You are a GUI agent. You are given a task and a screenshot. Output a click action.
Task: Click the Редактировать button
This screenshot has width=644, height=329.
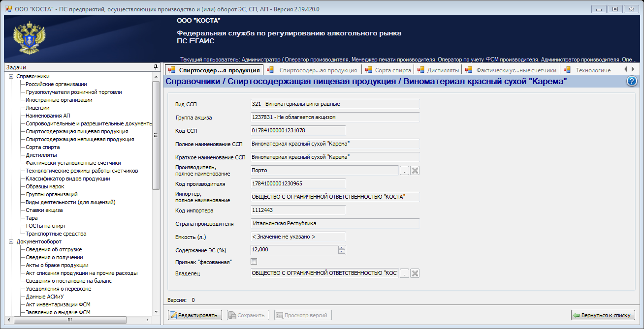tap(195, 315)
